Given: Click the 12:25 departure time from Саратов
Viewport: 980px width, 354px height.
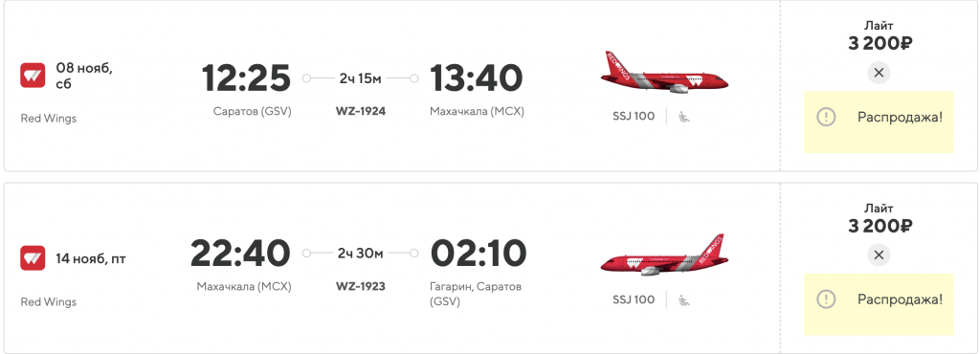Looking at the screenshot, I should [246, 78].
